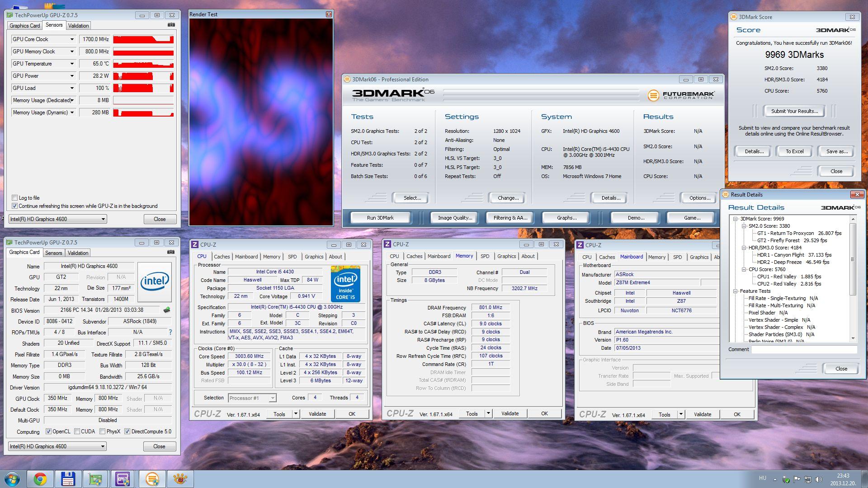Open the GPU Core Clock sensor dropdown
Image resolution: width=868 pixels, height=488 pixels.
[72, 39]
